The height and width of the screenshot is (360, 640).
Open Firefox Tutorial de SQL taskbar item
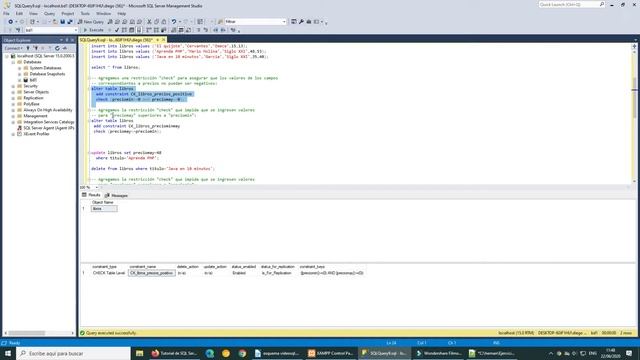(x=174, y=353)
